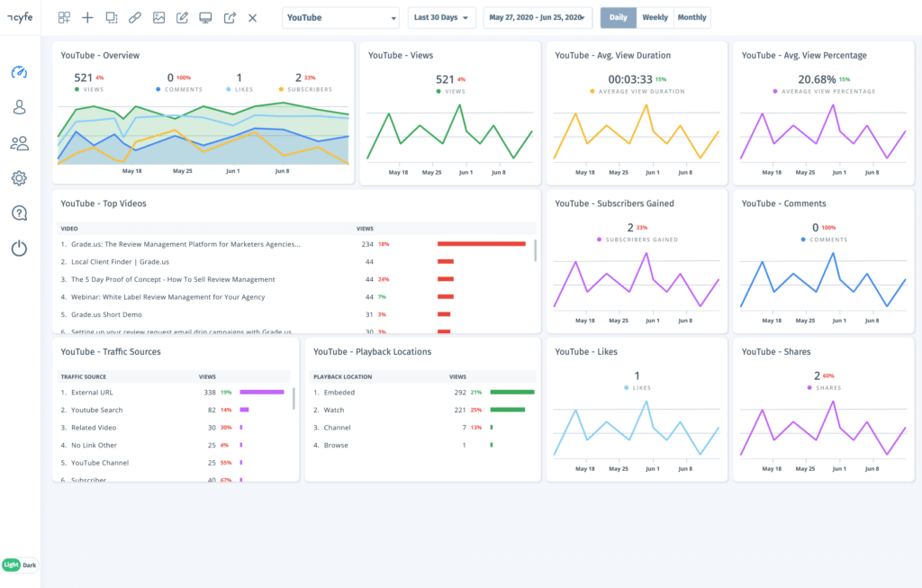
Task: Click the 00:03:33 average view duration value
Action: point(629,79)
